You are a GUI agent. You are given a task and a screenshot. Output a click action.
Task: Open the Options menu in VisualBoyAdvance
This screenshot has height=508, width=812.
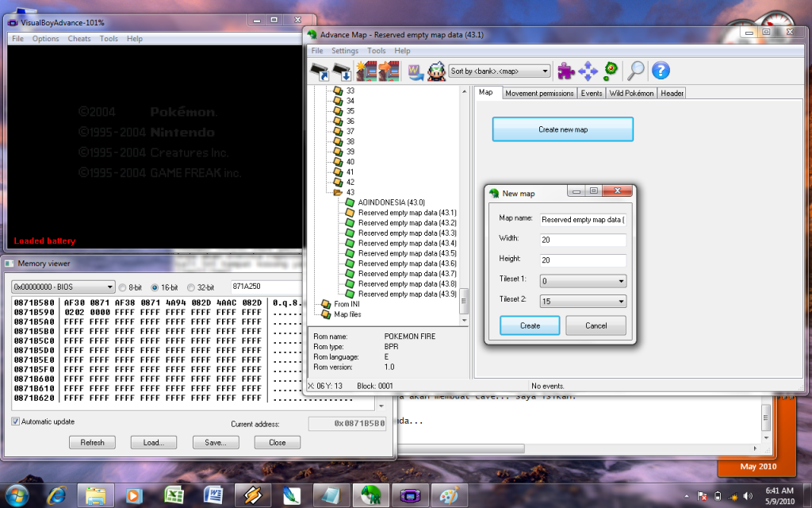45,38
